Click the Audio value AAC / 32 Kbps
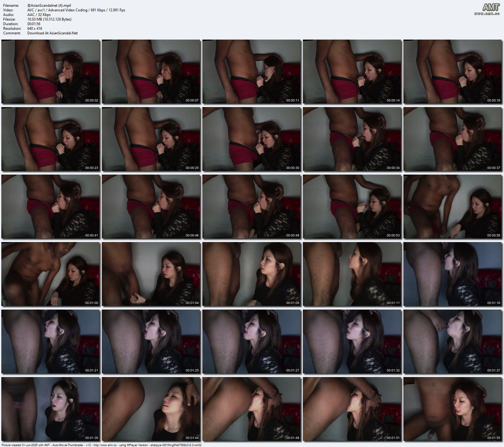This screenshot has width=504, height=447. (39, 15)
